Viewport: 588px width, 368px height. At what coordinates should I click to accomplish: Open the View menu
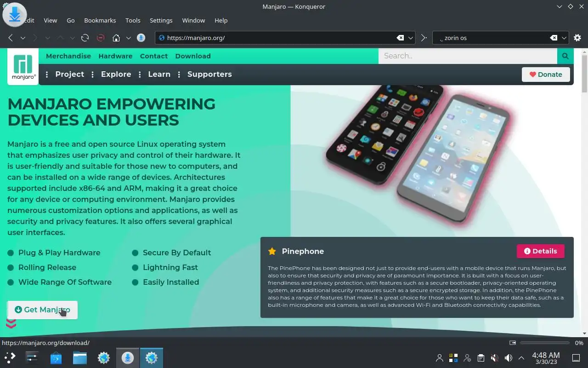coord(51,20)
